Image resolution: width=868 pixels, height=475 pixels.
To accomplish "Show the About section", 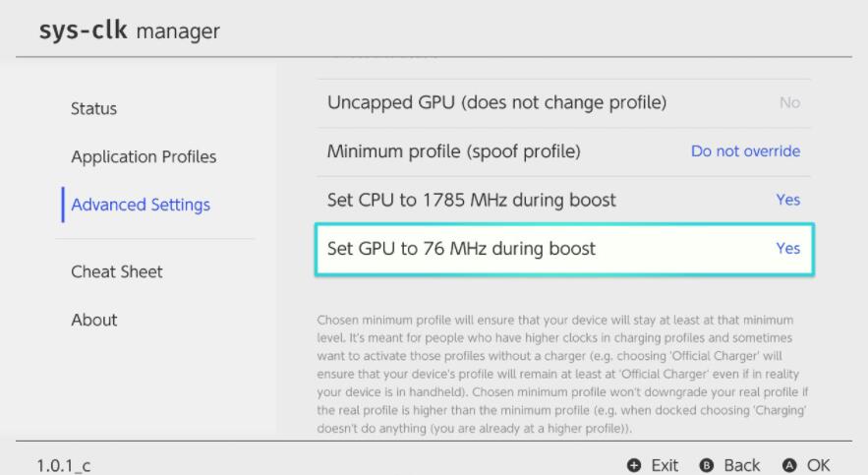I will point(93,320).
